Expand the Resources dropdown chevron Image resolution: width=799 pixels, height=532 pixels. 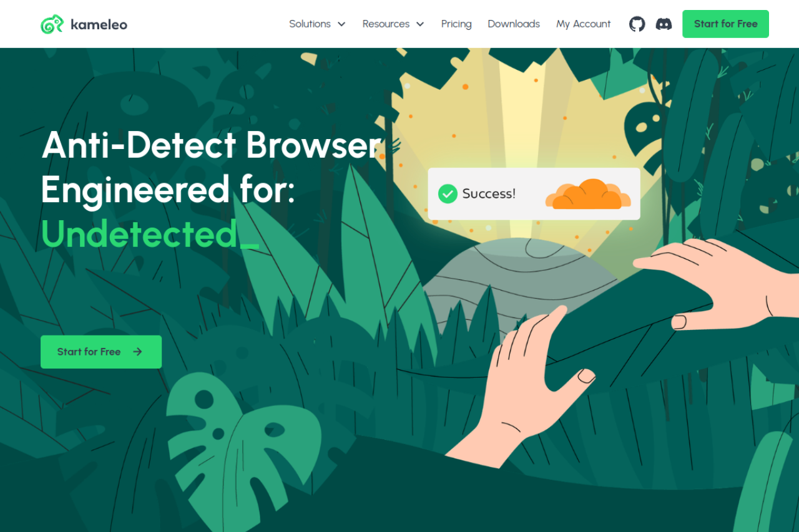420,24
